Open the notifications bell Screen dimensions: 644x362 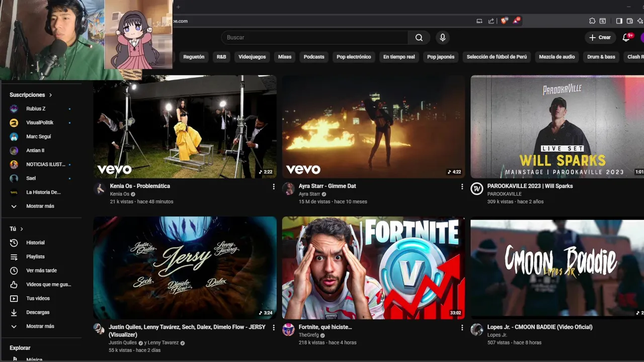[626, 38]
